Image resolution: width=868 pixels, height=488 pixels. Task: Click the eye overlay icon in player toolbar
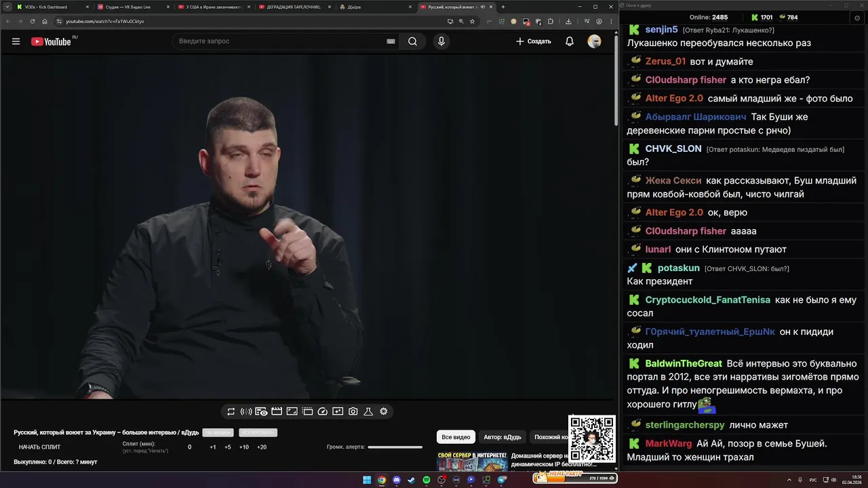click(261, 411)
